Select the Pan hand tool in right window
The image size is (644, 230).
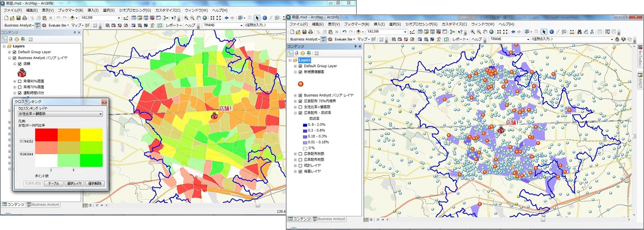485,32
